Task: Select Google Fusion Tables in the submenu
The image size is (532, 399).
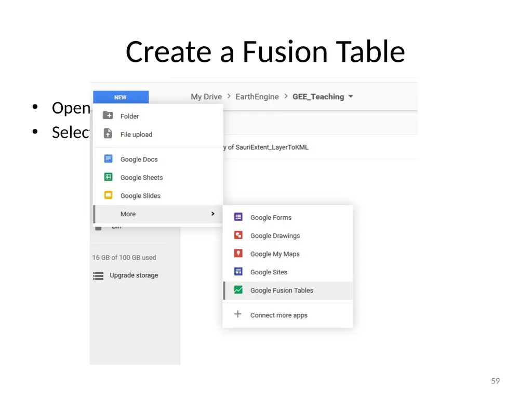Action: tap(288, 291)
